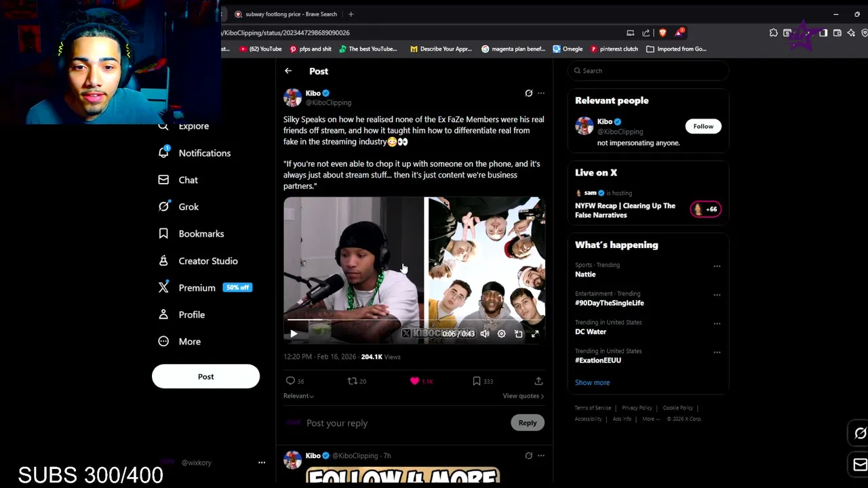Click Kibo's avatar on the main post

292,98
